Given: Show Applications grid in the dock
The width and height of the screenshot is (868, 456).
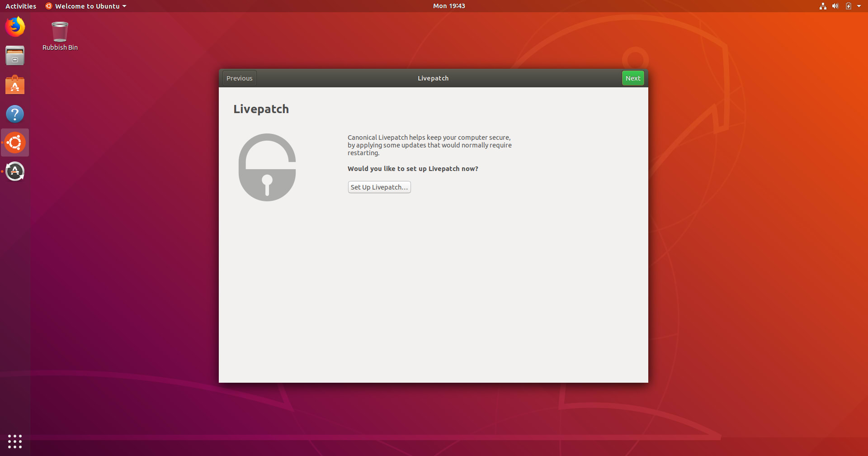Looking at the screenshot, I should 15,441.
